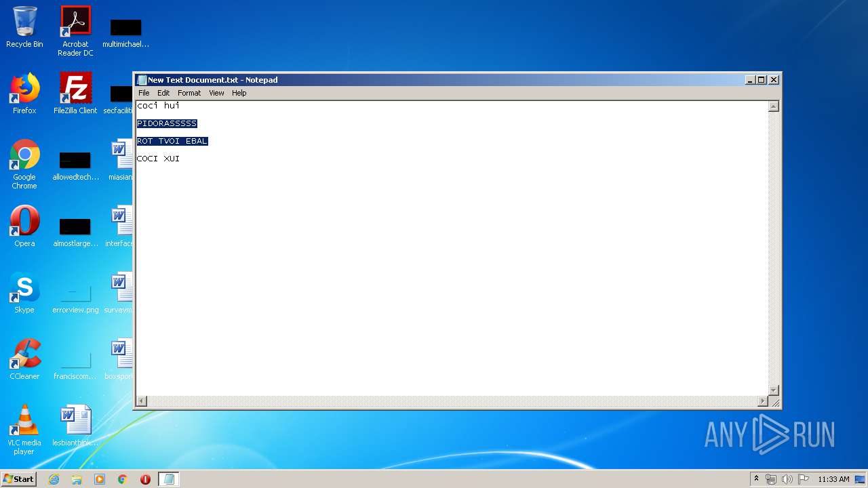Launch Google Chrome desktop shortcut
The height and width of the screenshot is (488, 868).
pyautogui.click(x=24, y=164)
